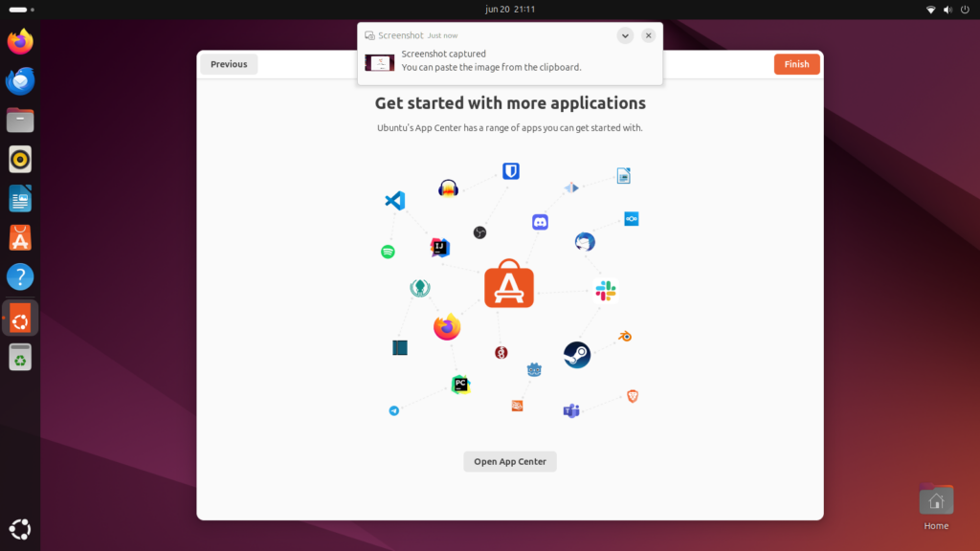The image size is (980, 551).
Task: Open the power menu icon
Action: coord(965,10)
